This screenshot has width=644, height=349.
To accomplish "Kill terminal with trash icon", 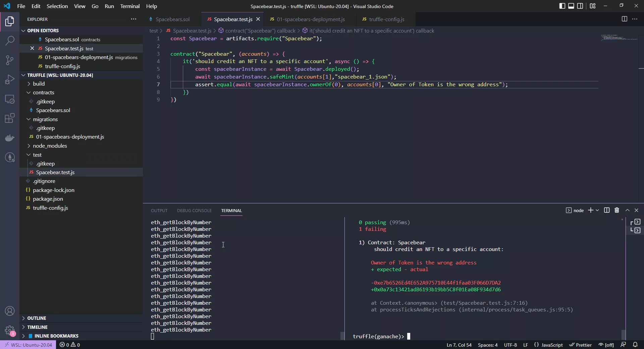I will 616,210.
